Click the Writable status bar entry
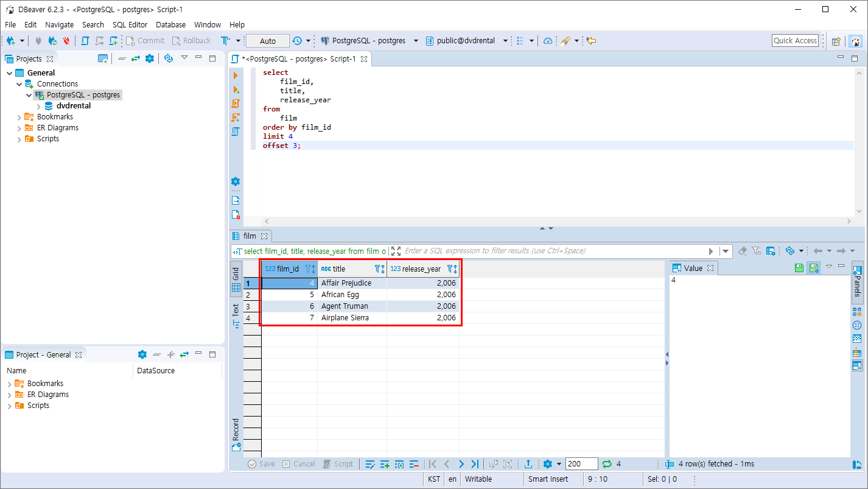Image resolution: width=868 pixels, height=489 pixels. 478,479
